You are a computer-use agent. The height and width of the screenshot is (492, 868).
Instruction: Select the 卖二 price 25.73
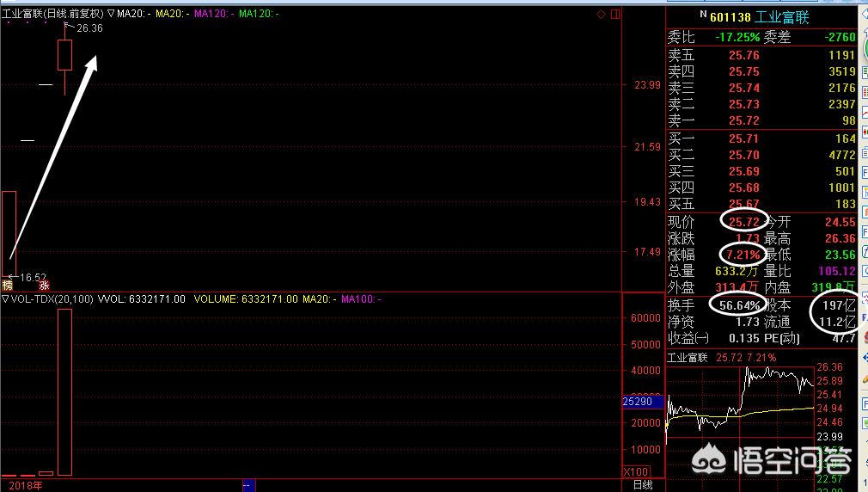(744, 104)
